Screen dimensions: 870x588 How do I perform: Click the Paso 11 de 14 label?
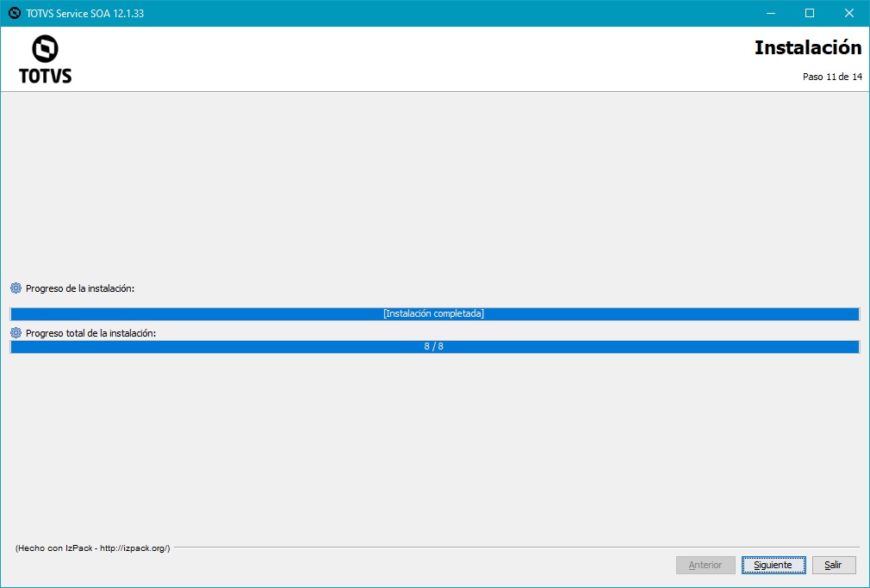(832, 77)
